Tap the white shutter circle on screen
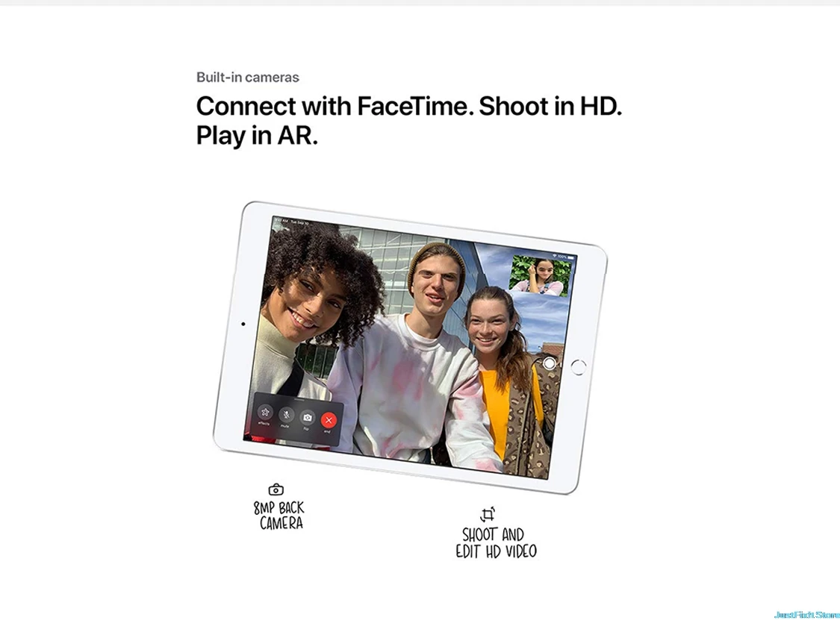Image resolution: width=840 pixels, height=620 pixels. click(549, 363)
